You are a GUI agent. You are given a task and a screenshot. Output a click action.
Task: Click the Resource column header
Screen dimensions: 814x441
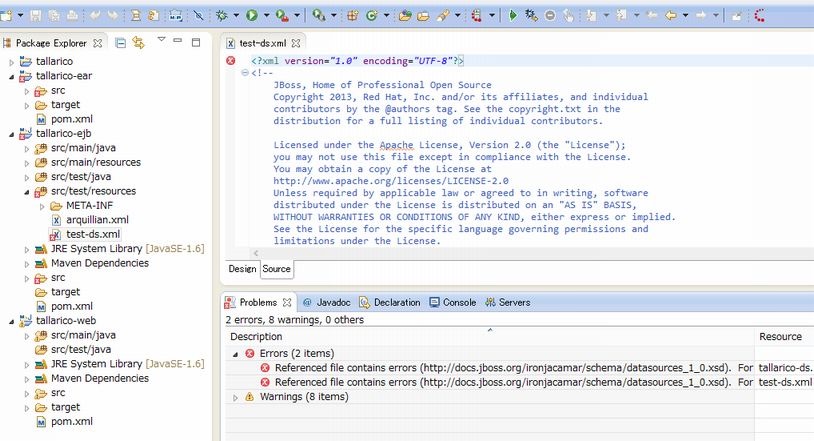click(780, 337)
